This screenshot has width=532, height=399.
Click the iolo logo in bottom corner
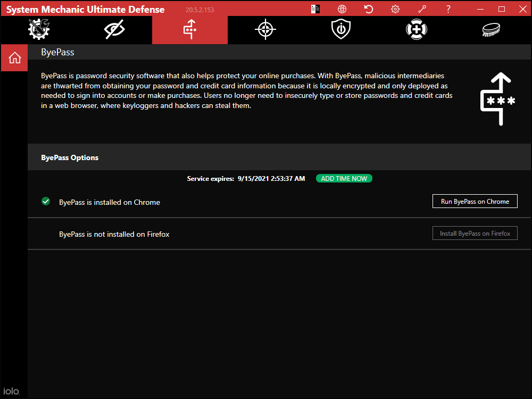[x=12, y=391]
